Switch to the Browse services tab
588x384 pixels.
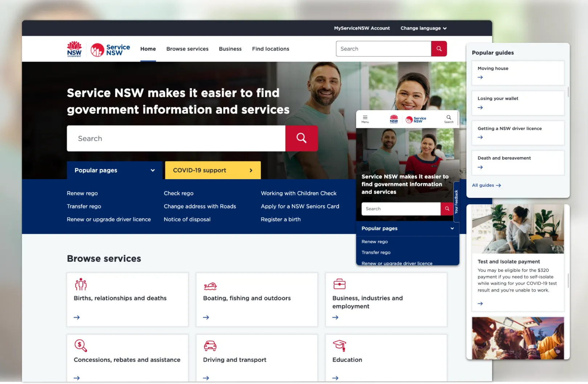tap(187, 49)
